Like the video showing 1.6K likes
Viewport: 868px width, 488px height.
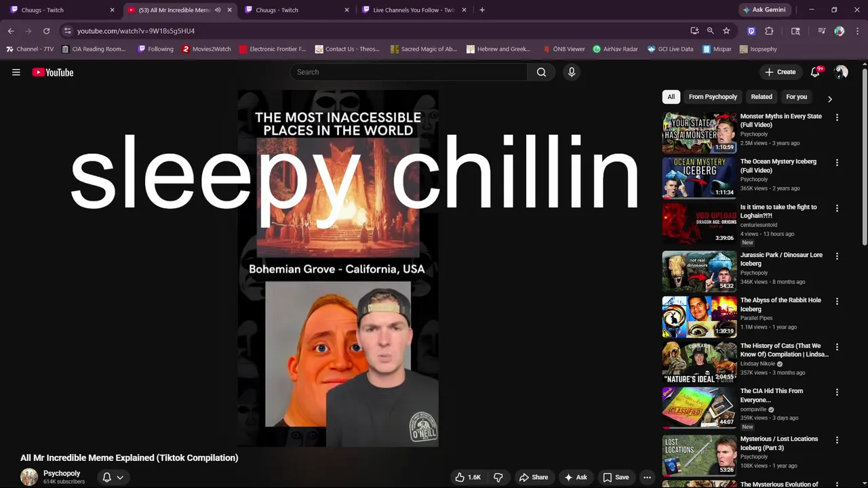tap(468, 477)
